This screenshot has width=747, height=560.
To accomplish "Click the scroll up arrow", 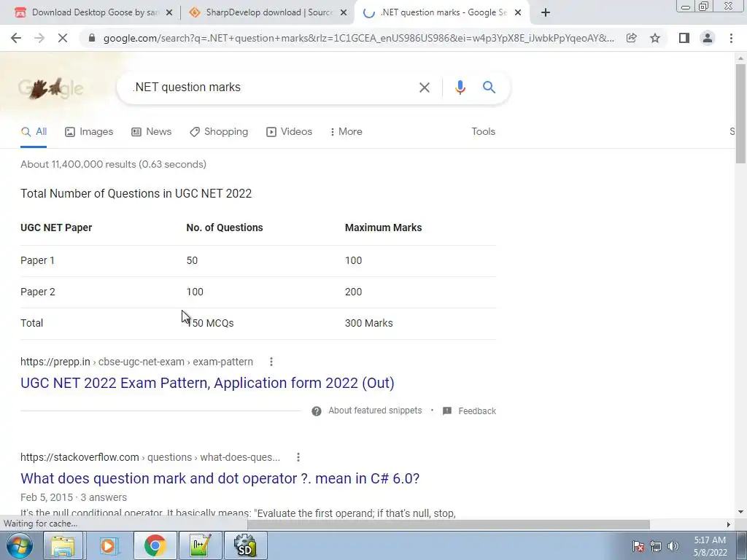I will (740, 58).
